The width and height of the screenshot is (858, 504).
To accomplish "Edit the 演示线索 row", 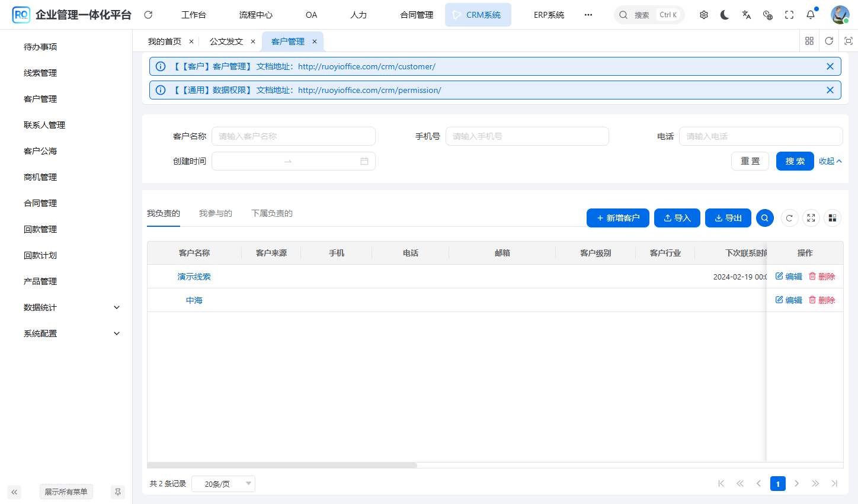I will [x=789, y=277].
